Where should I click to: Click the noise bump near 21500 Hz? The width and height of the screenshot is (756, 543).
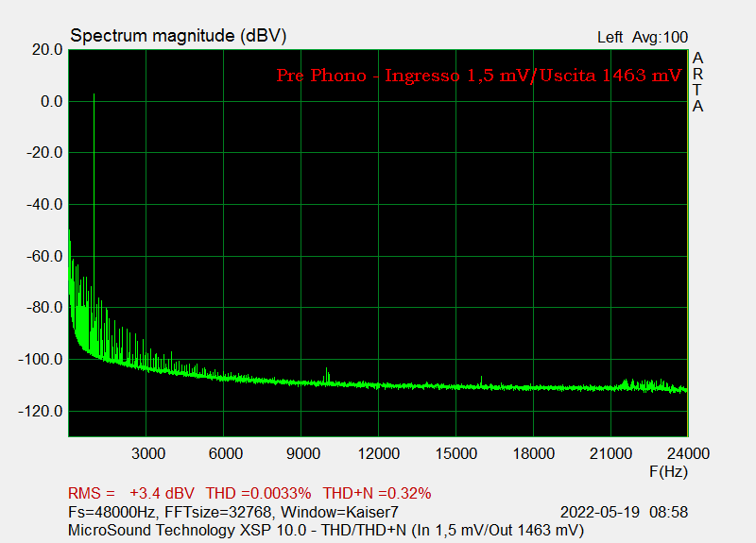pos(626,382)
